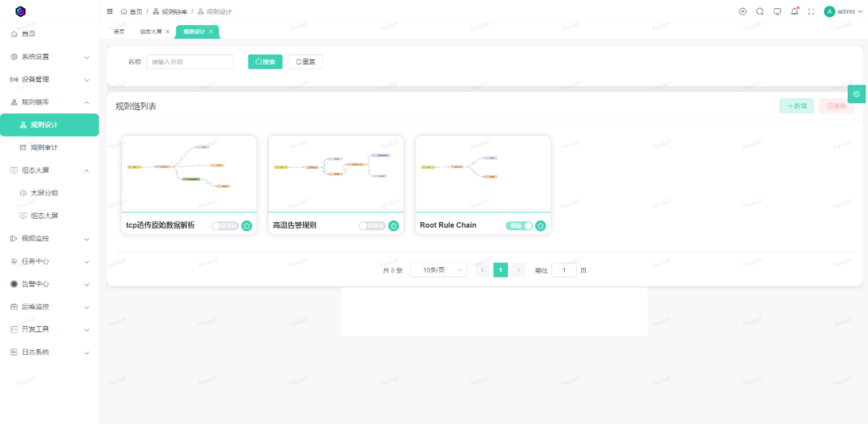Image resolution: width=868 pixels, height=424 pixels.
Task: Click the circular target icon in the top bar
Action: [x=743, y=11]
